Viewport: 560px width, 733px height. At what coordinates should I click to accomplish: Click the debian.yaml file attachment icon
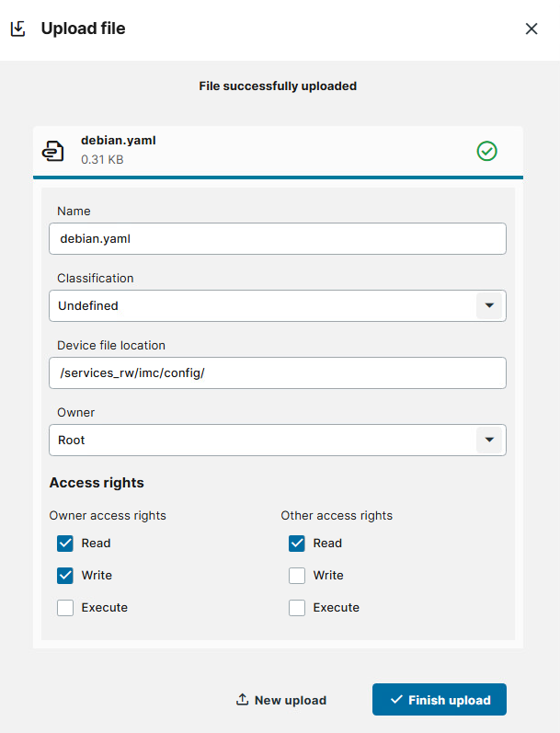pos(52,151)
